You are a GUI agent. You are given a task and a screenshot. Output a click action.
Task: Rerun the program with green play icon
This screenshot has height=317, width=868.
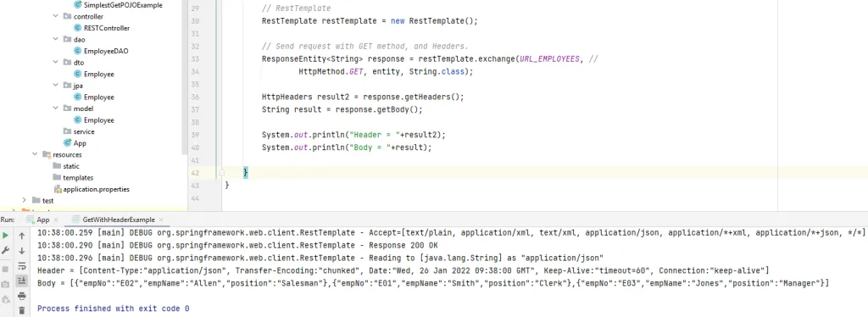(6, 235)
